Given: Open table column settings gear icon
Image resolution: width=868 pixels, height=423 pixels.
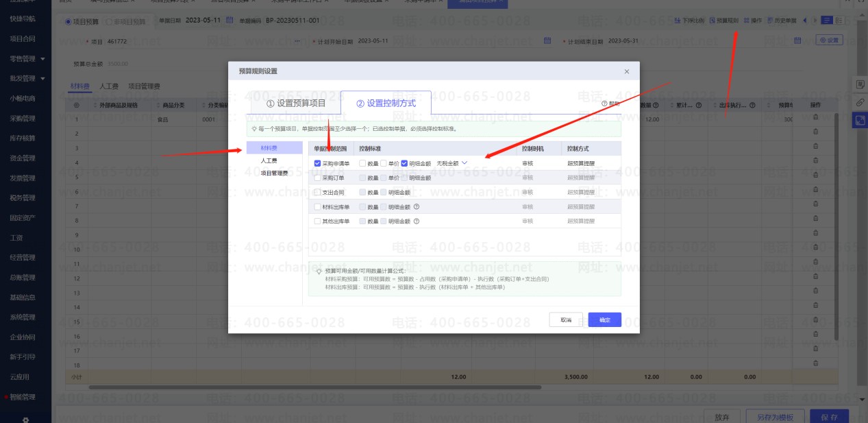Looking at the screenshot, I should (x=76, y=105).
